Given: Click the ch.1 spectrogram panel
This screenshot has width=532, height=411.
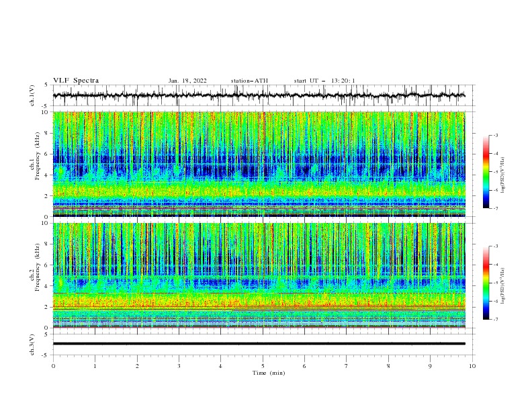Looking at the screenshot, I should (259, 164).
